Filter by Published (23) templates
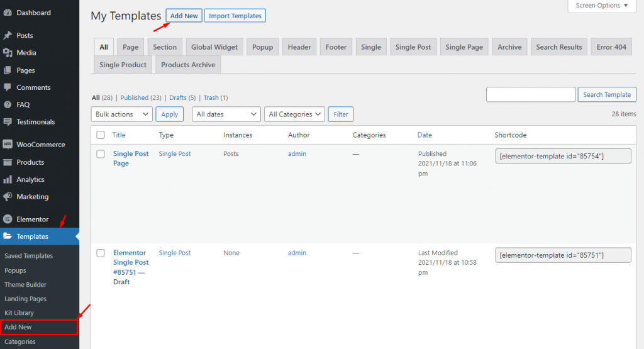 141,97
